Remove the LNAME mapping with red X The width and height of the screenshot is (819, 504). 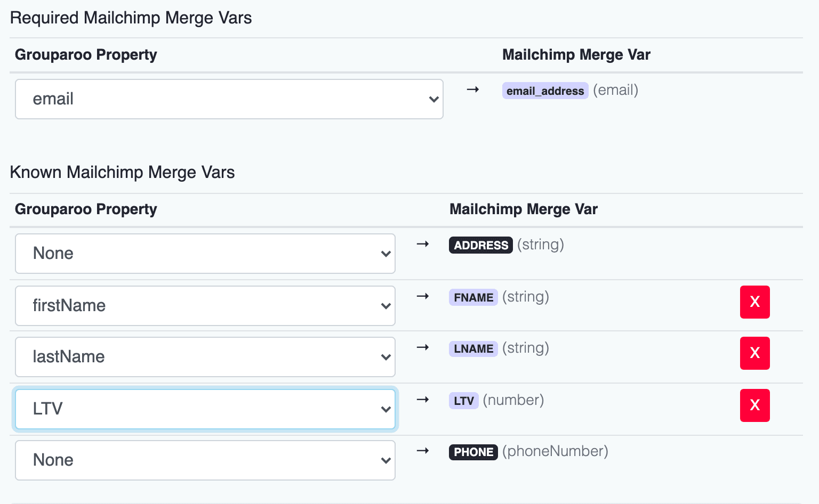tap(755, 353)
